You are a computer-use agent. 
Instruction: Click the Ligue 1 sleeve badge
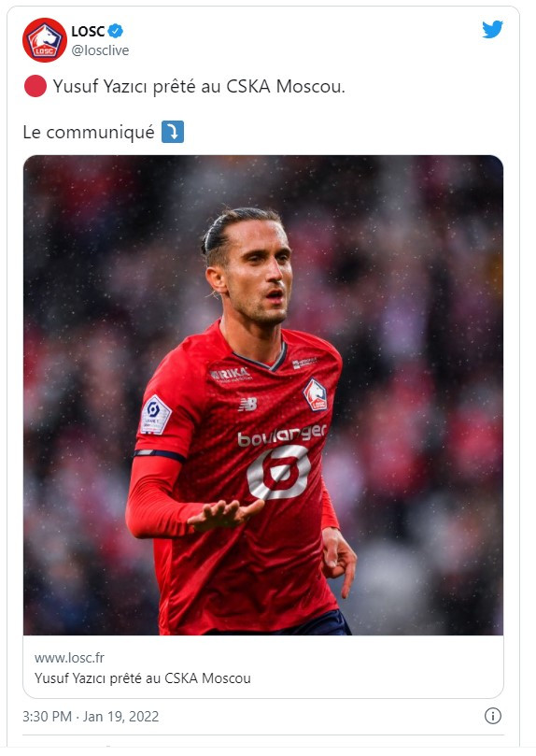coord(155,415)
